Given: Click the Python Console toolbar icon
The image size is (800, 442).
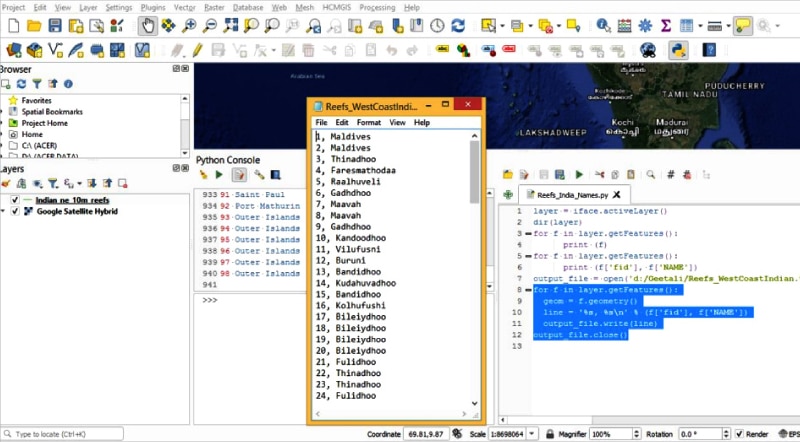Looking at the screenshot, I should [678, 48].
